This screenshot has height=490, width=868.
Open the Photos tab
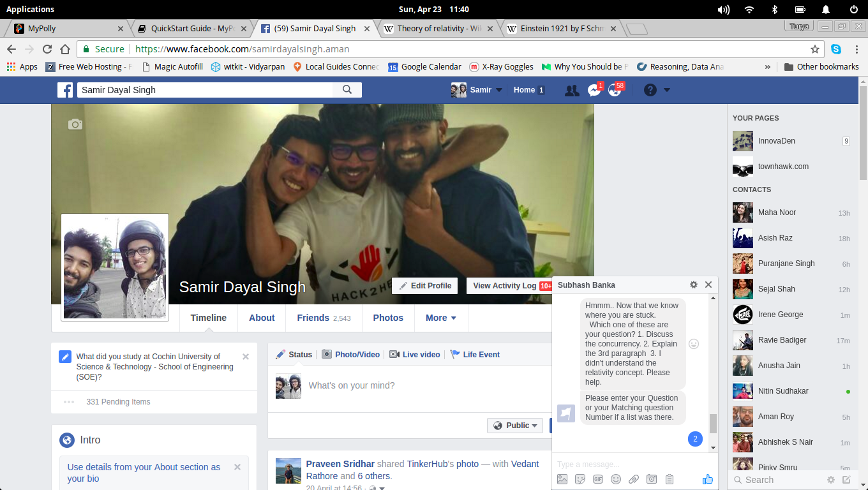[x=388, y=318]
